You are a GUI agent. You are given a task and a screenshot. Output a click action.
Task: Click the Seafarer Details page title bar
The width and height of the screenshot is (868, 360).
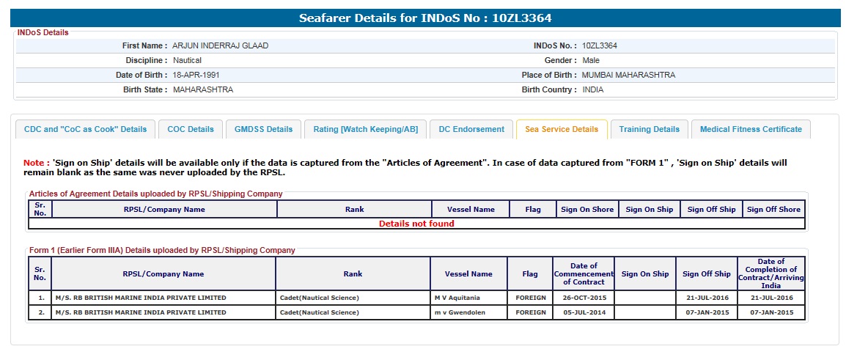coord(425,18)
